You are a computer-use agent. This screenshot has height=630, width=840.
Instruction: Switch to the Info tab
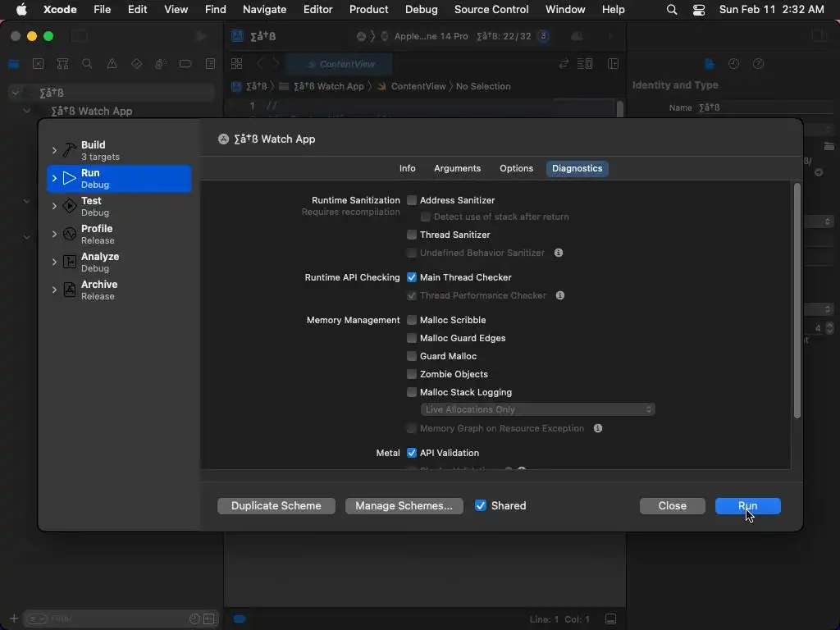tap(407, 169)
